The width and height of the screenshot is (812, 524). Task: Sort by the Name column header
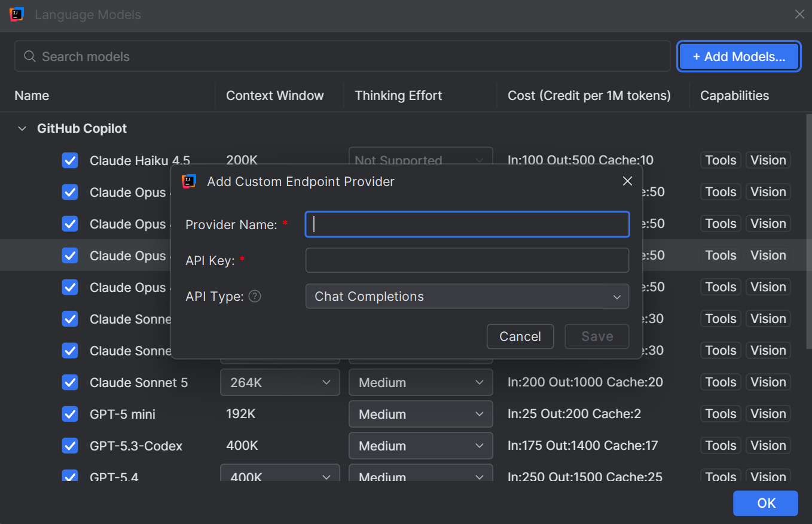tap(32, 96)
